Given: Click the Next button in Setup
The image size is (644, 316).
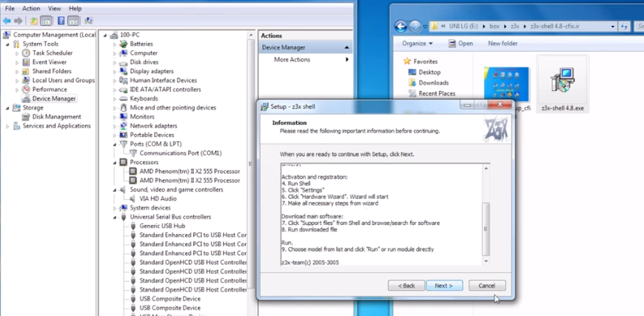Looking at the screenshot, I should (444, 286).
